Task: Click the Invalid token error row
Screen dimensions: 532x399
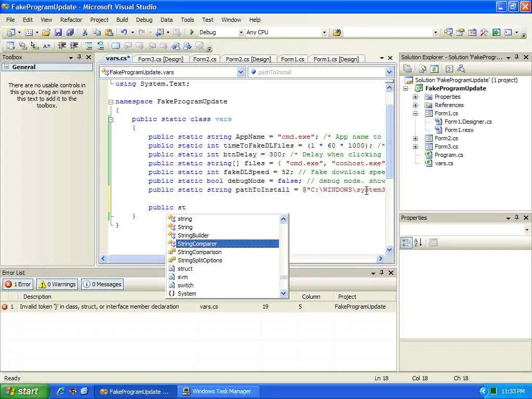Action: (198, 307)
